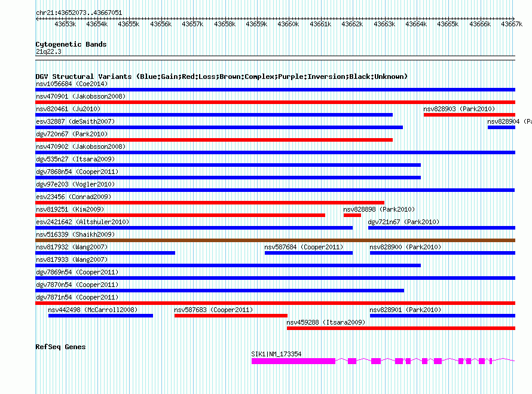Viewport: 532px width, 394px height.
Task: Click the 43656k ruler tick label
Action: [x=161, y=24]
